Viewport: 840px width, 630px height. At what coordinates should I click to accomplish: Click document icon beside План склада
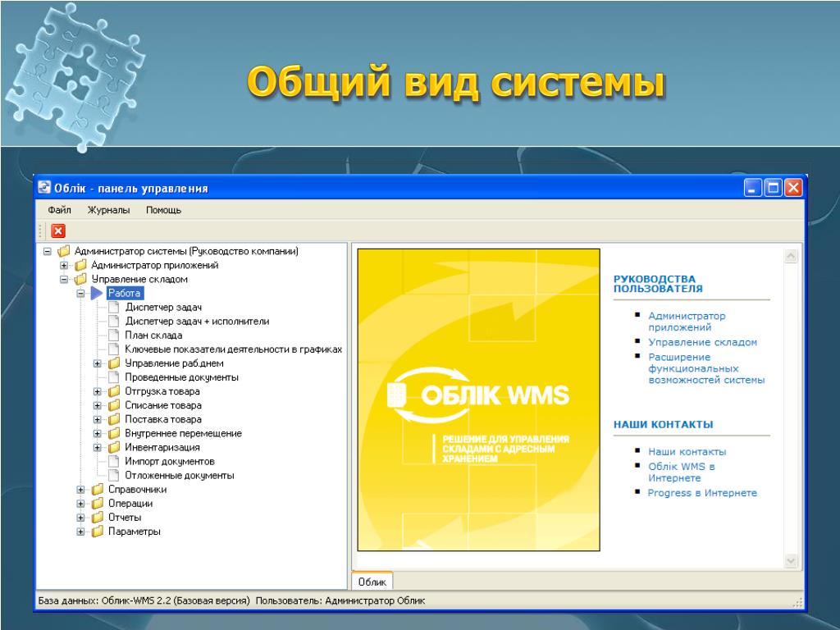click(113, 335)
